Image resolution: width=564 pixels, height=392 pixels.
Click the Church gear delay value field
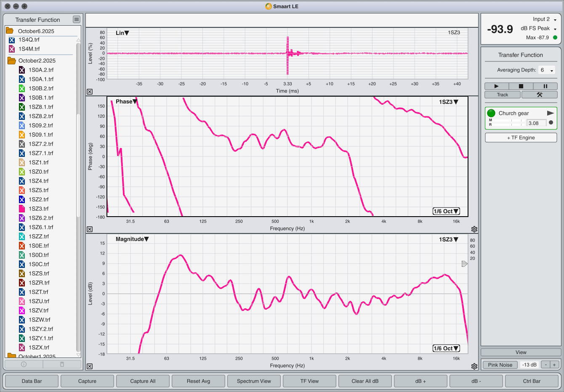(x=536, y=123)
